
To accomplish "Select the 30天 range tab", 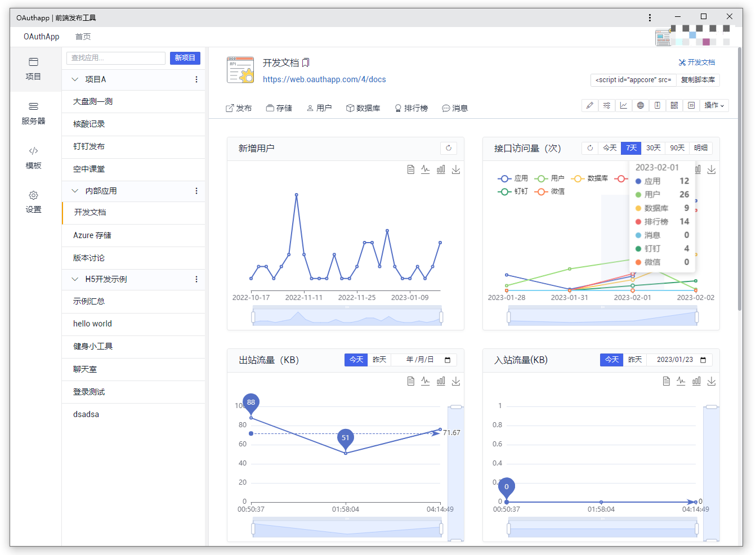I will coord(654,148).
